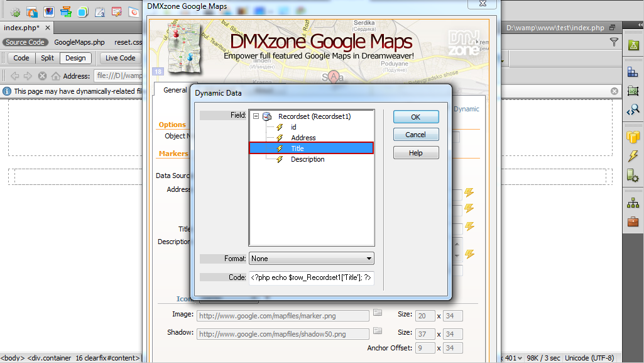Select the Address field in Recordset
Screen dimensions: 644x363
[x=303, y=138]
